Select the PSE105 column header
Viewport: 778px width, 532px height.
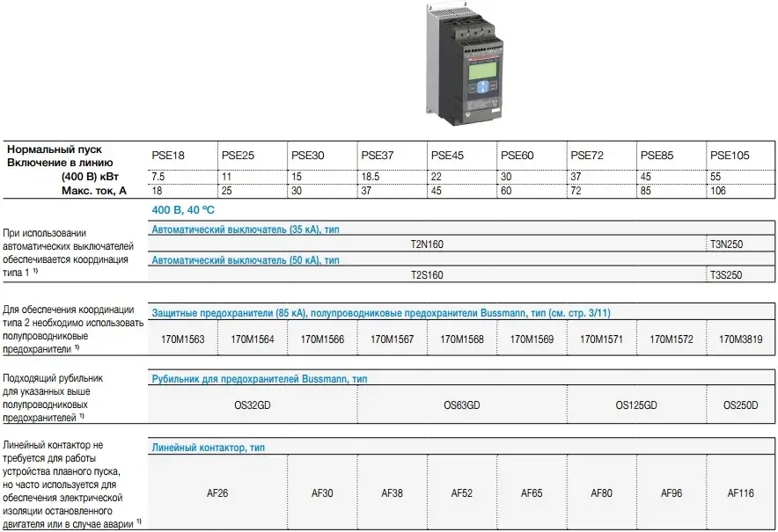click(x=730, y=155)
